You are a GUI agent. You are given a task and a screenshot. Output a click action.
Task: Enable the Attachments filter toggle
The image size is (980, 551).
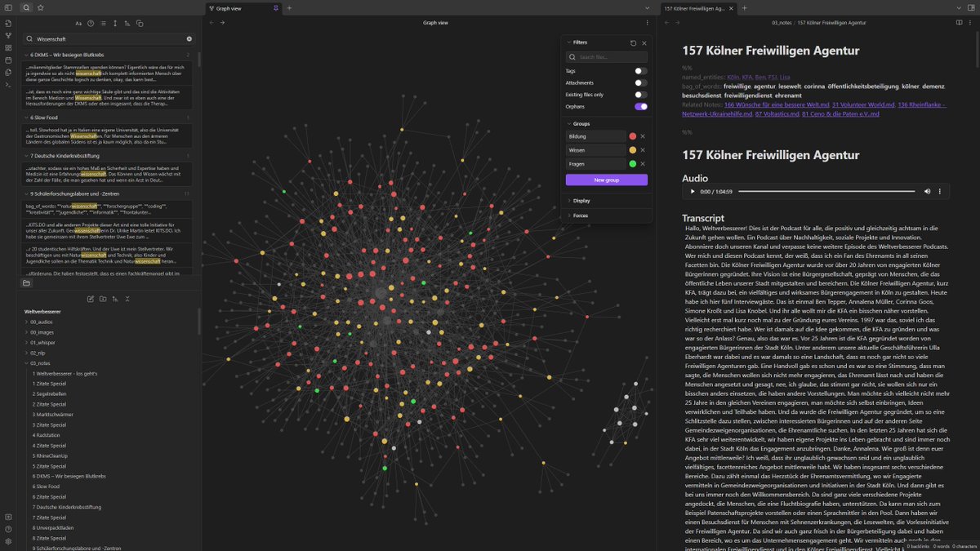(x=641, y=82)
